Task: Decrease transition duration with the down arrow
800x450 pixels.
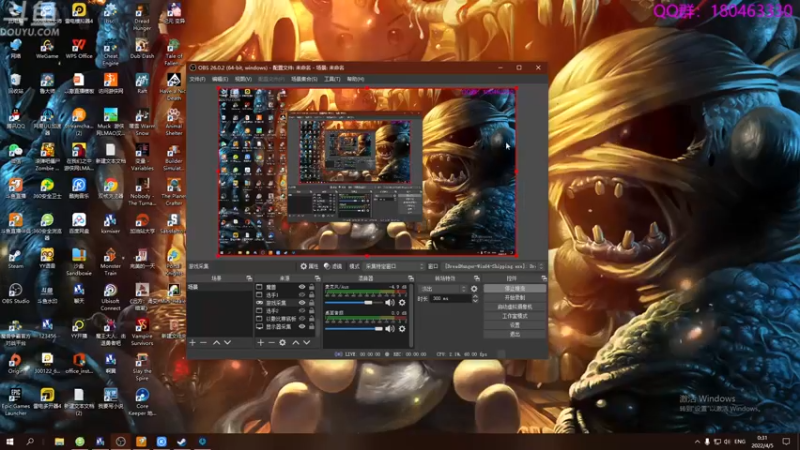Action: [475, 301]
